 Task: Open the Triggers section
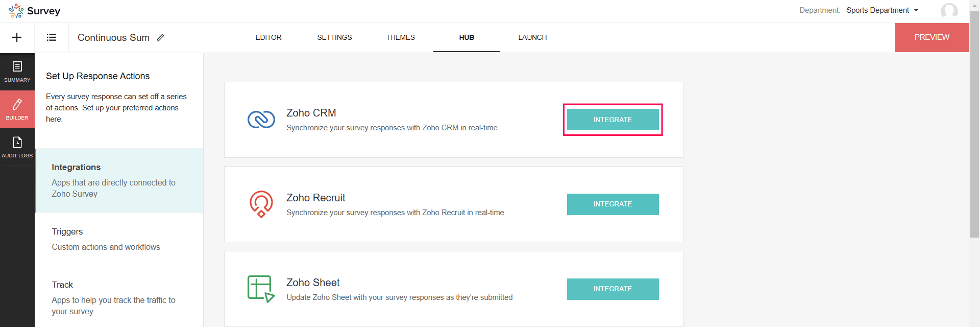[x=119, y=239]
